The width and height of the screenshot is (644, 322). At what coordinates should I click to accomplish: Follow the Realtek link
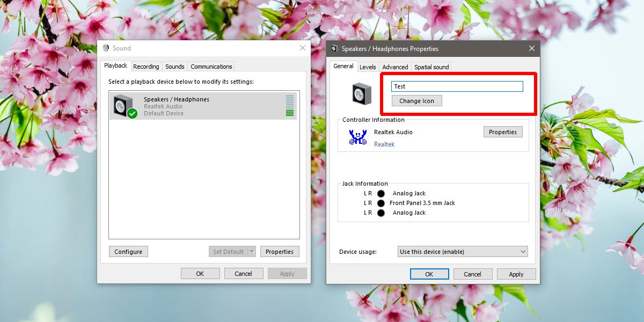(x=384, y=144)
